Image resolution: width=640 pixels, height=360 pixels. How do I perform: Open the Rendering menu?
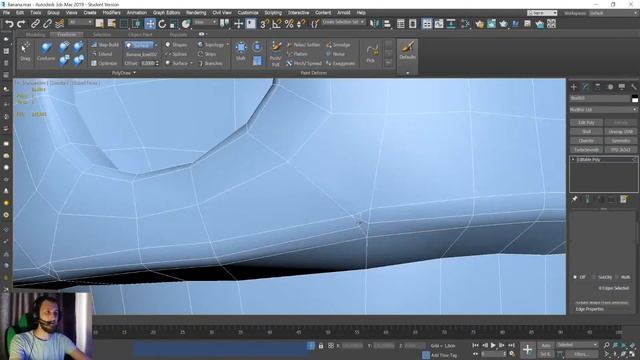pos(196,13)
